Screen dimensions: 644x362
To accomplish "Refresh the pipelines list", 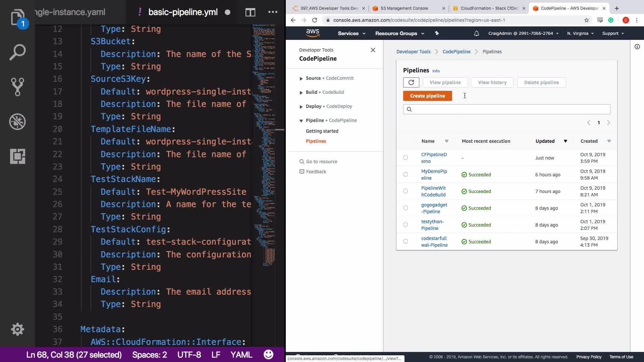I will point(411,82).
